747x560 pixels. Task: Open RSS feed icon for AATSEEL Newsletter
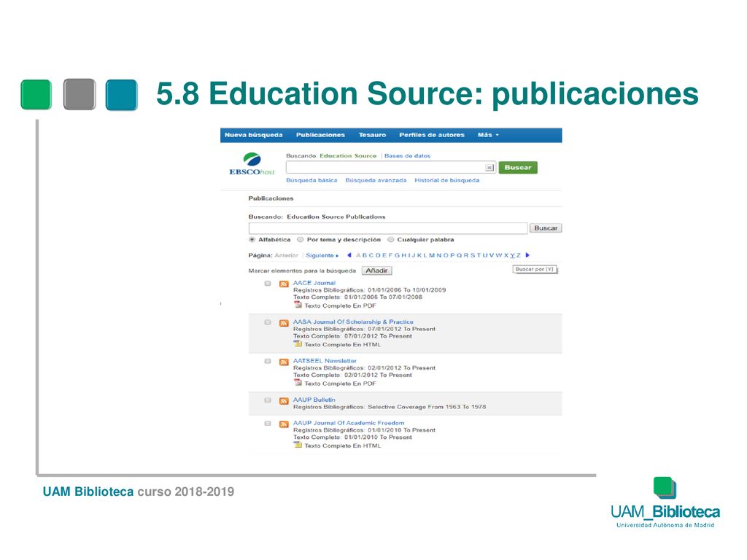click(284, 362)
